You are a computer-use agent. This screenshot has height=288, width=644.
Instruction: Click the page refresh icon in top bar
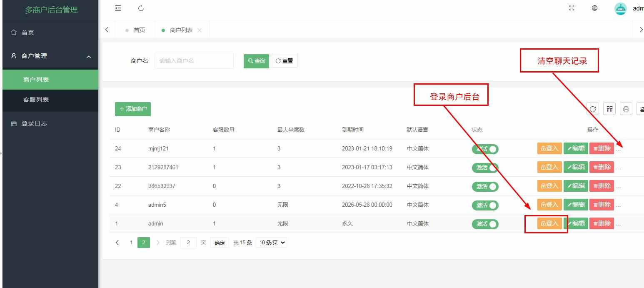[141, 8]
